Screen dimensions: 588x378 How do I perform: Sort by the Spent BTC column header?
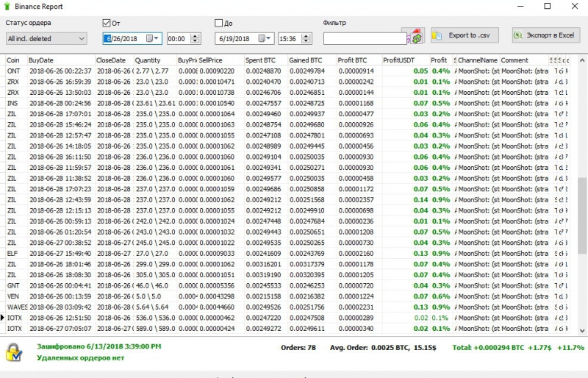click(x=266, y=60)
